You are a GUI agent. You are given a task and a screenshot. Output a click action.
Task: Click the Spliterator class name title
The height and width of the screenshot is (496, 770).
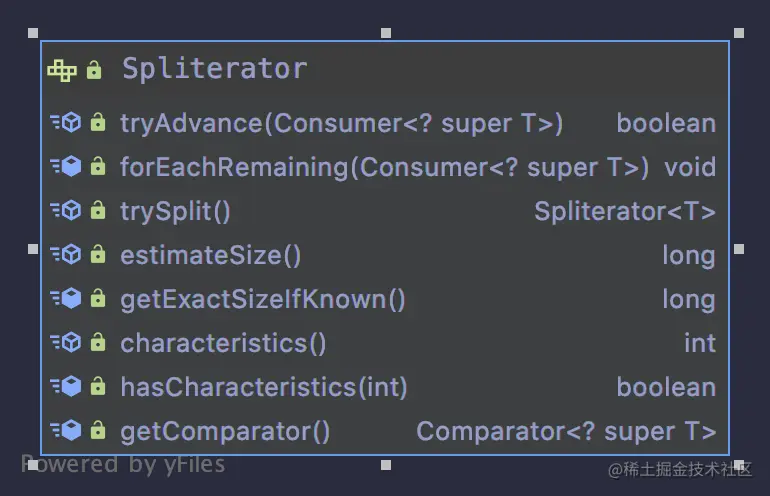coord(215,69)
